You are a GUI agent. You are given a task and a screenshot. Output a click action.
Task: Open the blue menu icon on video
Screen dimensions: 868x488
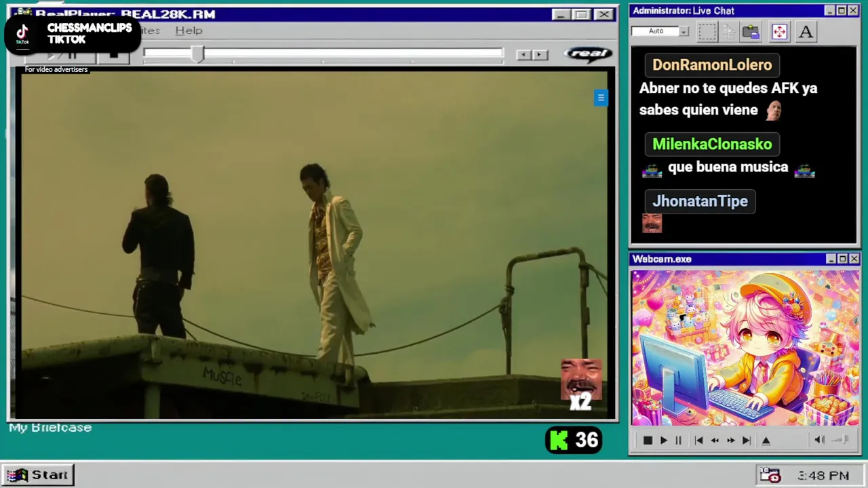click(x=601, y=98)
